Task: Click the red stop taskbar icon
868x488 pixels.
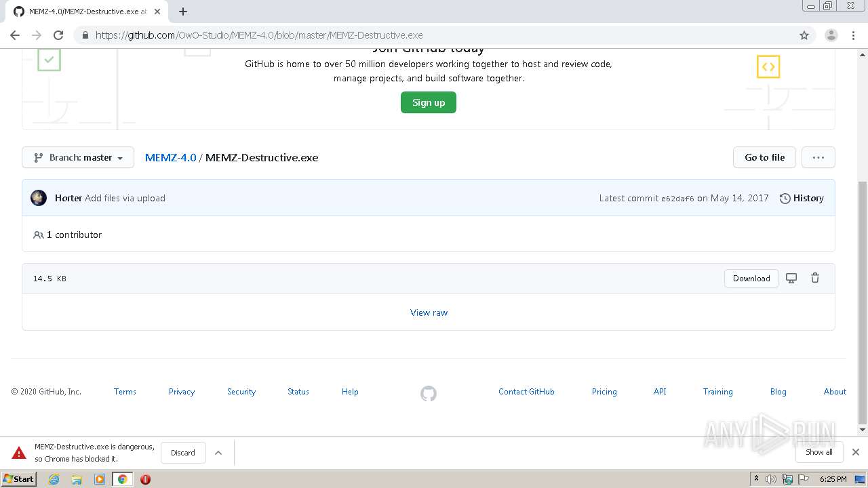Action: pyautogui.click(x=145, y=479)
